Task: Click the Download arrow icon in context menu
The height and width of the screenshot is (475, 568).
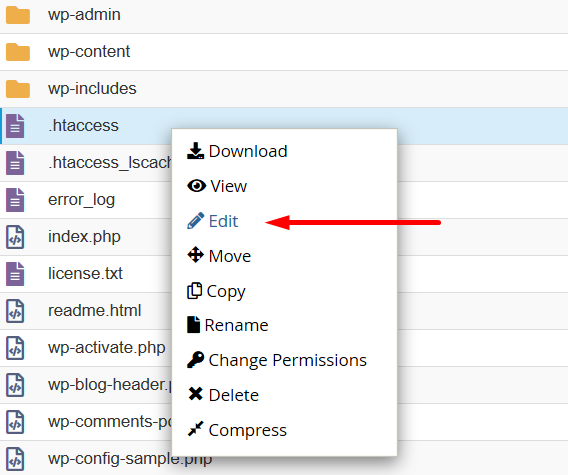Action: coord(195,151)
